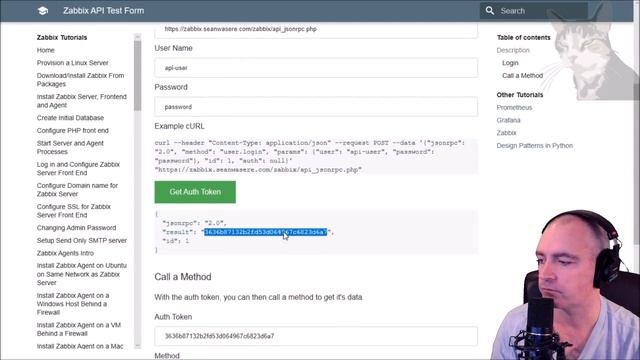This screenshot has width=640, height=360.
Task: Click the Call a Method heading
Action: [183, 277]
